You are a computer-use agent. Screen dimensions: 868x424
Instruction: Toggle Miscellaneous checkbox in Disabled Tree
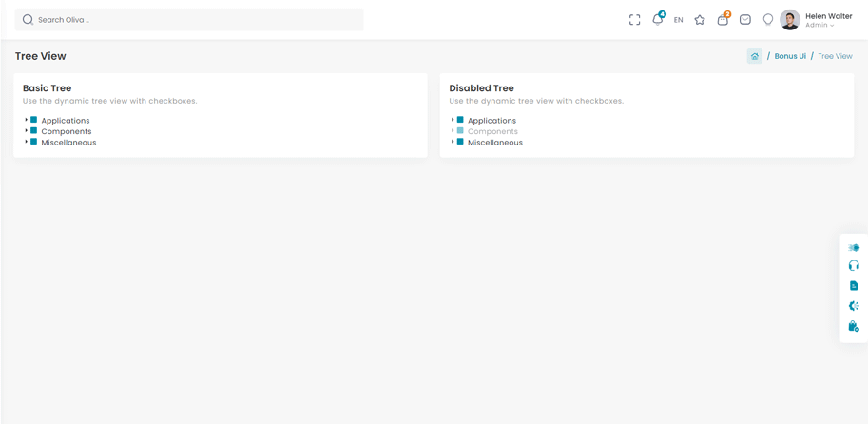click(x=460, y=142)
